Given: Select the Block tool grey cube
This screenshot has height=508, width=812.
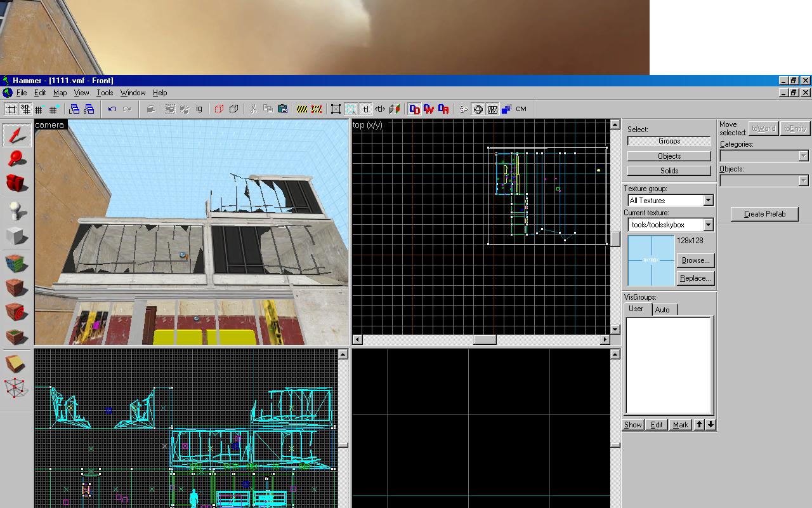Looking at the screenshot, I should coord(17,236).
